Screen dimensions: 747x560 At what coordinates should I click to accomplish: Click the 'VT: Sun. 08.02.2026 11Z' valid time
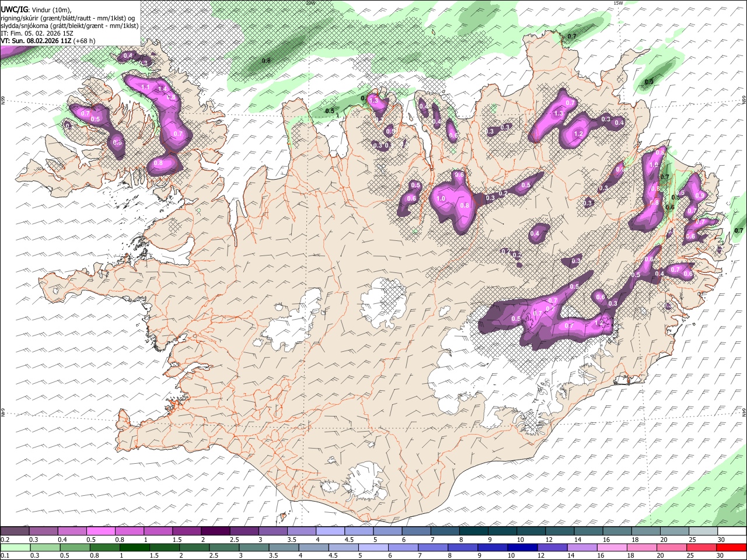tap(36, 41)
